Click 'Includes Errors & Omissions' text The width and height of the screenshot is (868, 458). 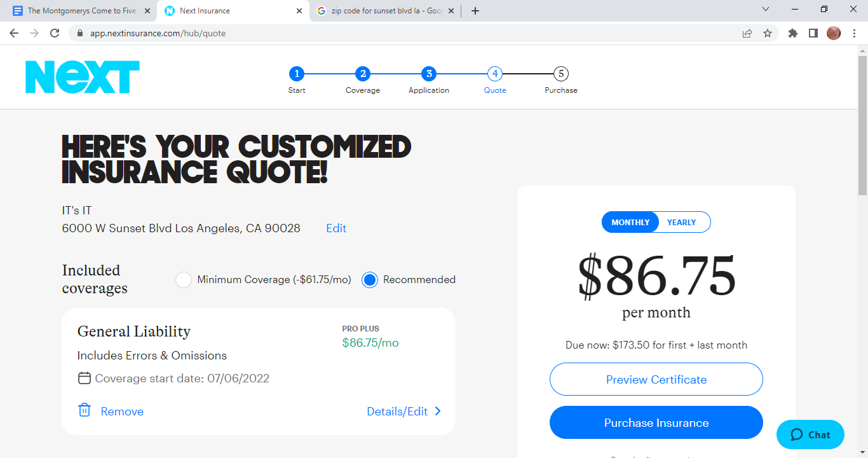click(152, 356)
